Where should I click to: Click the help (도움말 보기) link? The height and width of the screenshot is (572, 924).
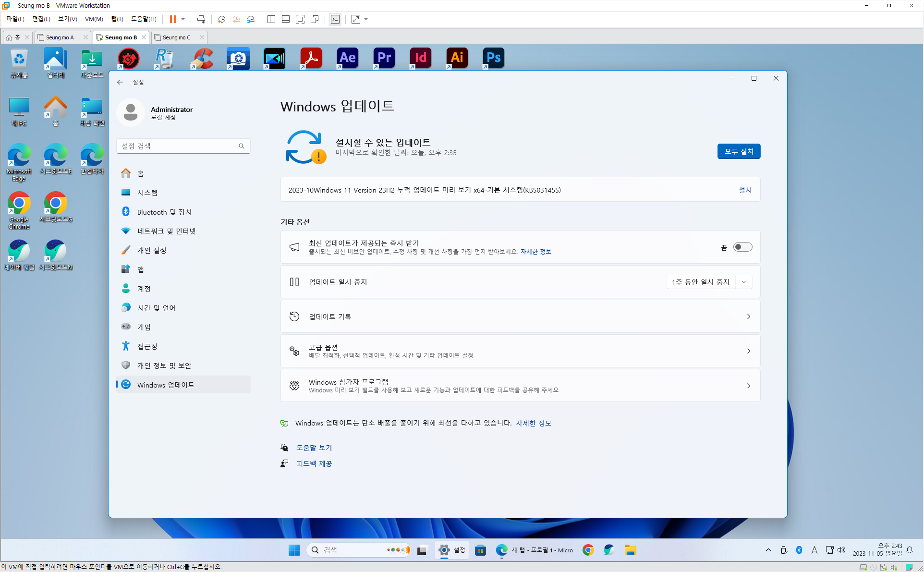pos(314,448)
